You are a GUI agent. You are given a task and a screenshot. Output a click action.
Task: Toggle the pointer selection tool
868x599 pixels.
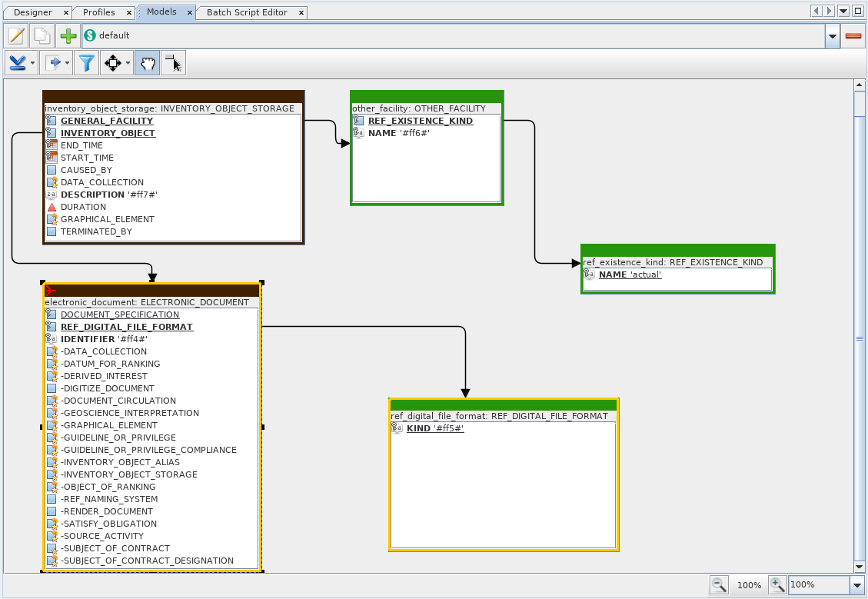(173, 63)
